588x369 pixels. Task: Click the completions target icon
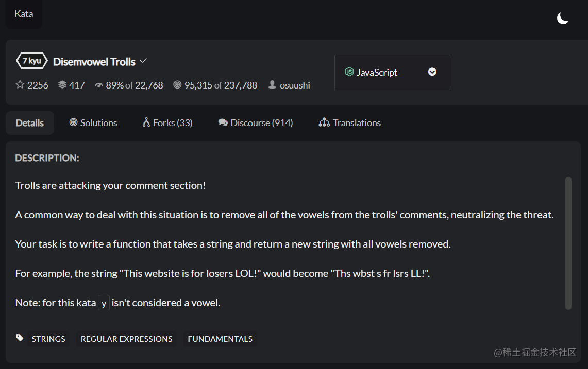[177, 85]
